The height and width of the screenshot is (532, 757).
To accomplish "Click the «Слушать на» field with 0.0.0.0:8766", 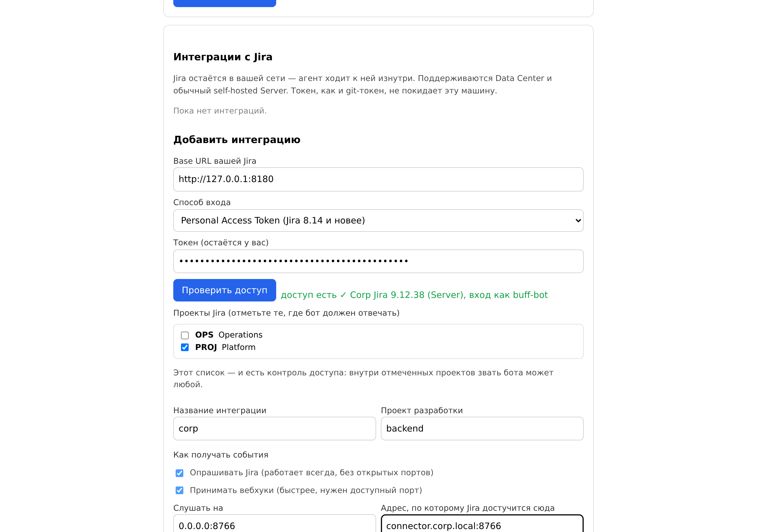I will pyautogui.click(x=274, y=524).
